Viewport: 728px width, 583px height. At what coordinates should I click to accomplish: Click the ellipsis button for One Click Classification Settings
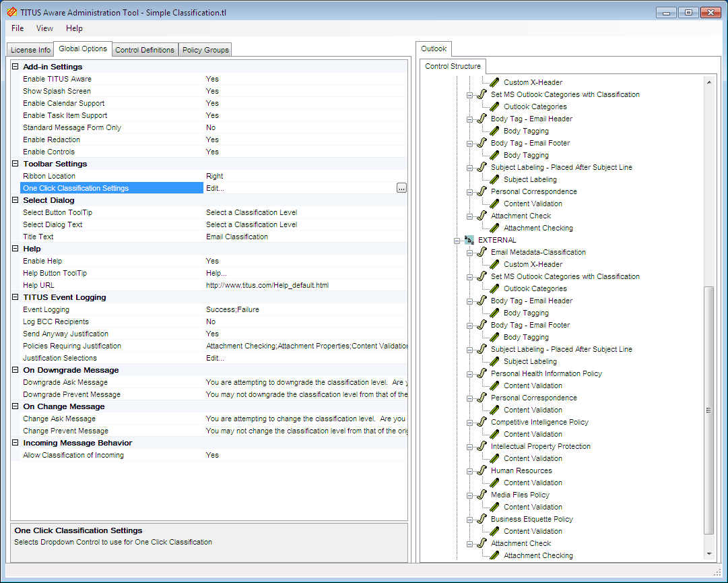click(401, 188)
